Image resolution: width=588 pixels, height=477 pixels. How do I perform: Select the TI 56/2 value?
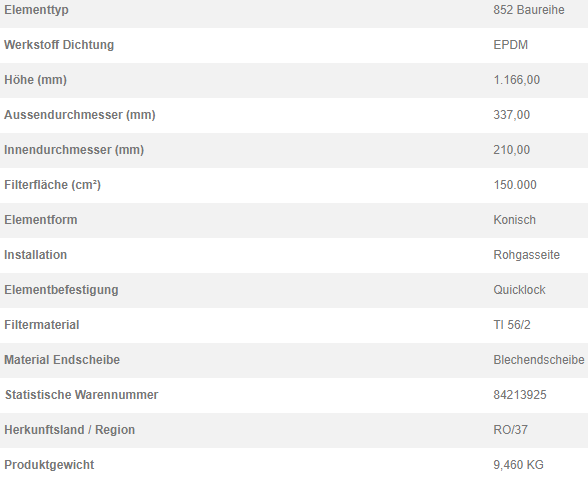click(x=512, y=325)
